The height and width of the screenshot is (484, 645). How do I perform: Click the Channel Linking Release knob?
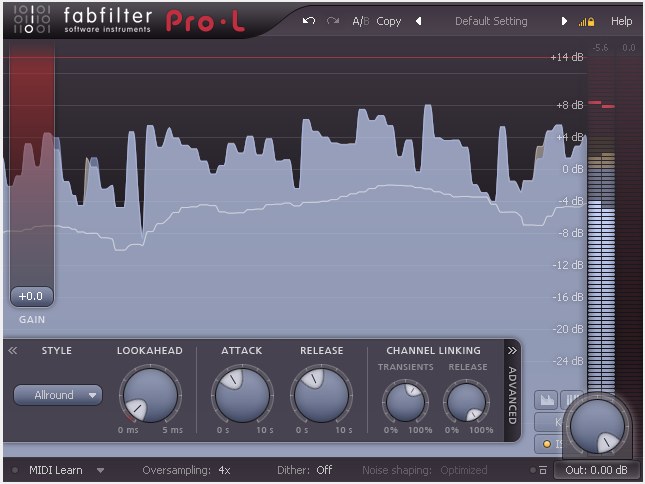466,402
